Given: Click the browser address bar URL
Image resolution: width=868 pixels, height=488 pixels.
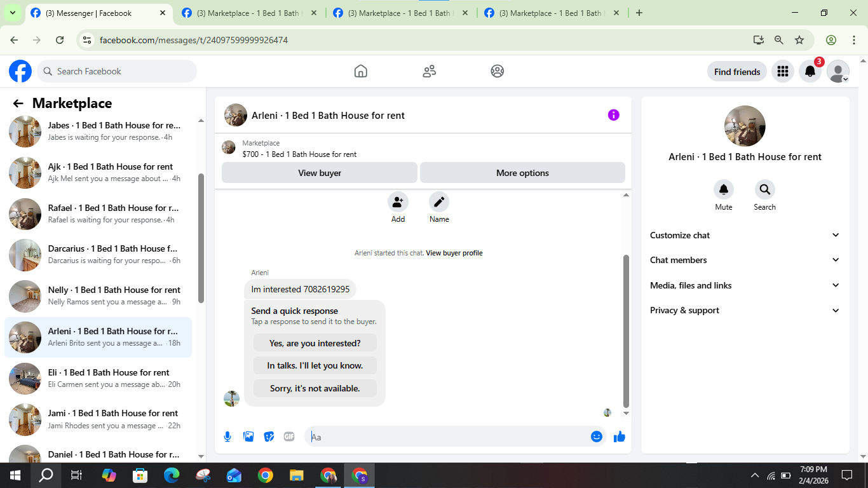Looking at the screenshot, I should tap(194, 40).
